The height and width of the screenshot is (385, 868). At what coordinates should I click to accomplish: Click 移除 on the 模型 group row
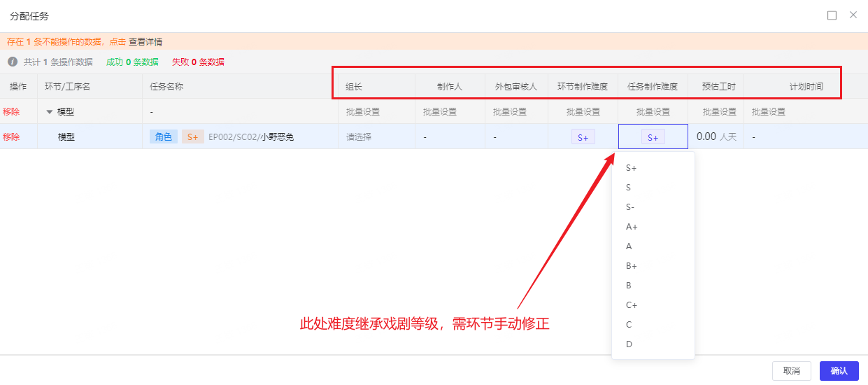pos(11,112)
